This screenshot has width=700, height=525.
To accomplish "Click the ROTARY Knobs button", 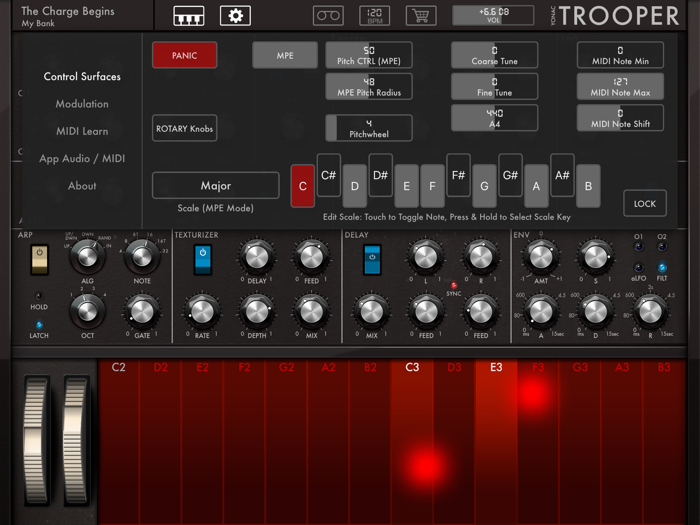I will pyautogui.click(x=184, y=129).
